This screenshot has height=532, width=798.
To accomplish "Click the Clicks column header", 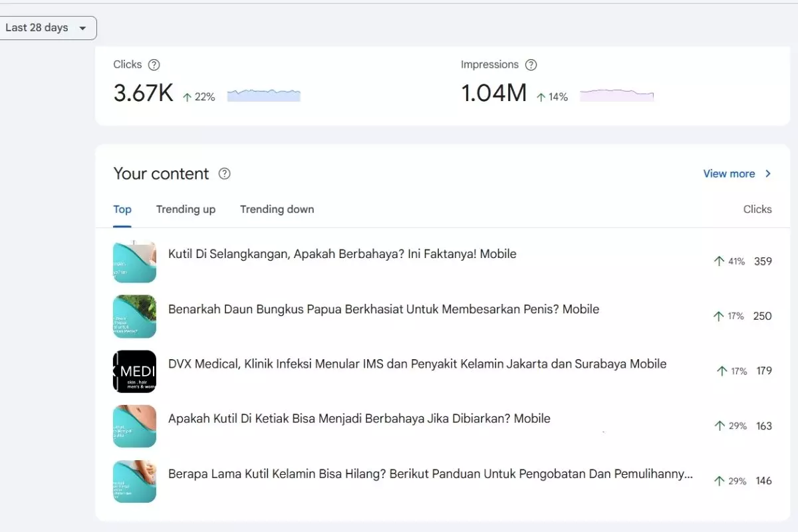I will (x=757, y=209).
